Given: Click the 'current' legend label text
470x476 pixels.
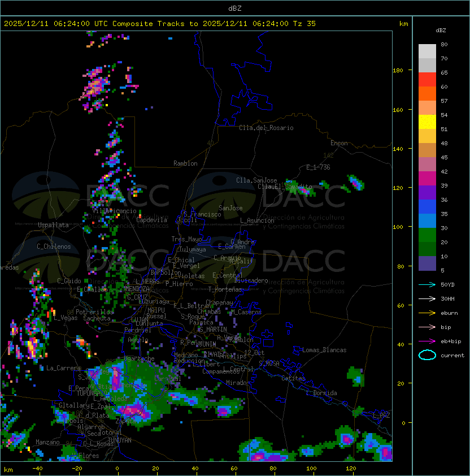Looking at the screenshot, I should coord(452,356).
